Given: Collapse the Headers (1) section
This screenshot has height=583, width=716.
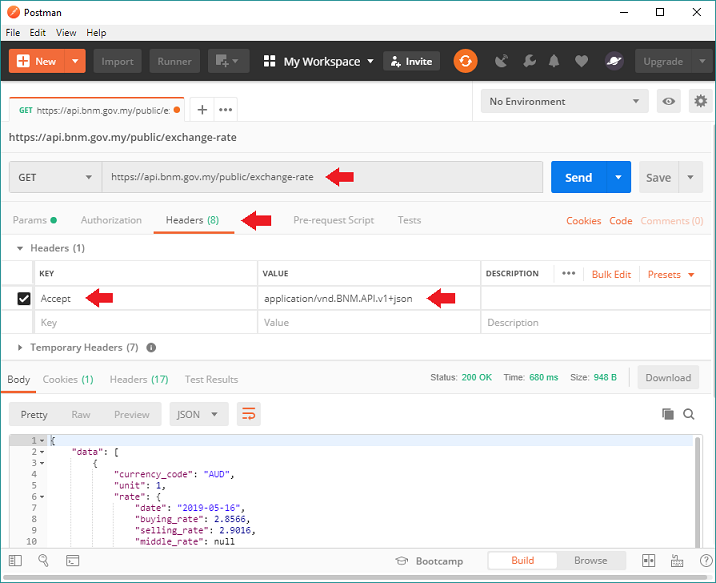Looking at the screenshot, I should point(20,248).
